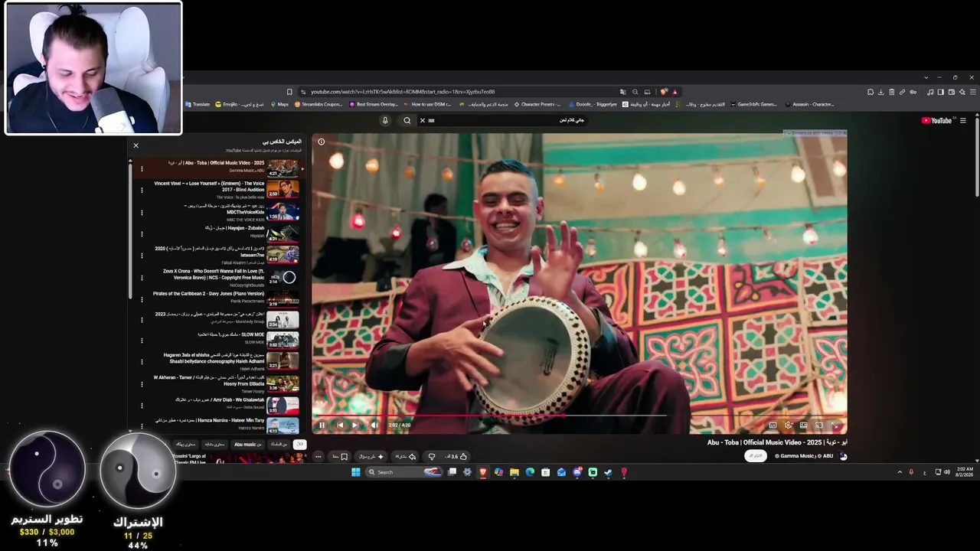The width and height of the screenshot is (980, 551).
Task: Cast the video with the player's cast icon
Action: [x=818, y=425]
